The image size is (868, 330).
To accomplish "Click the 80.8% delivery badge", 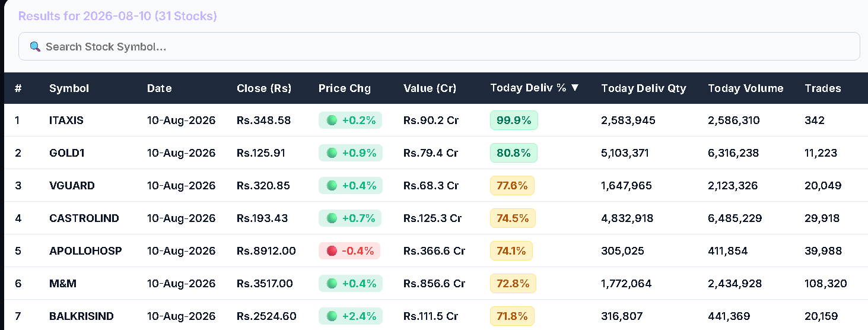I will coord(514,153).
